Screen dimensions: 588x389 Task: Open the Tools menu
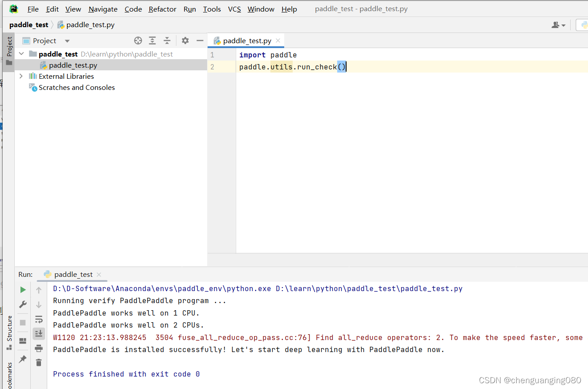click(212, 9)
